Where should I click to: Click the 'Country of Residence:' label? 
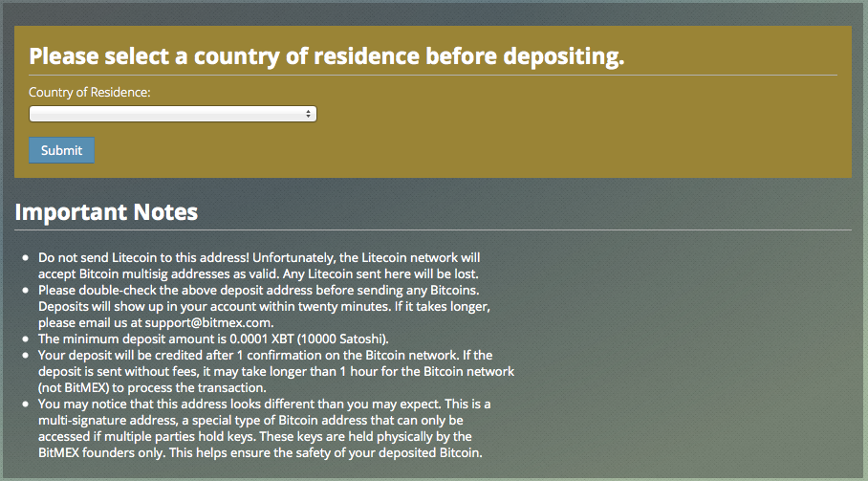(x=90, y=93)
